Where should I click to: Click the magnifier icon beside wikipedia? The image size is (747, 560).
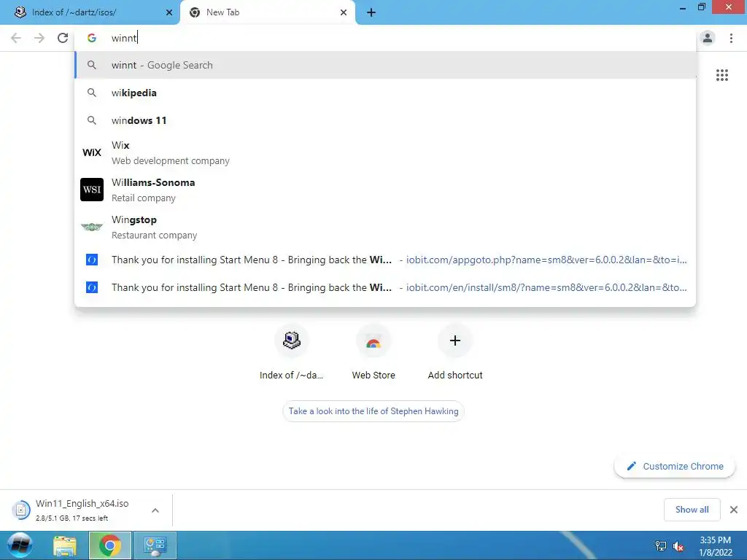pyautogui.click(x=92, y=93)
